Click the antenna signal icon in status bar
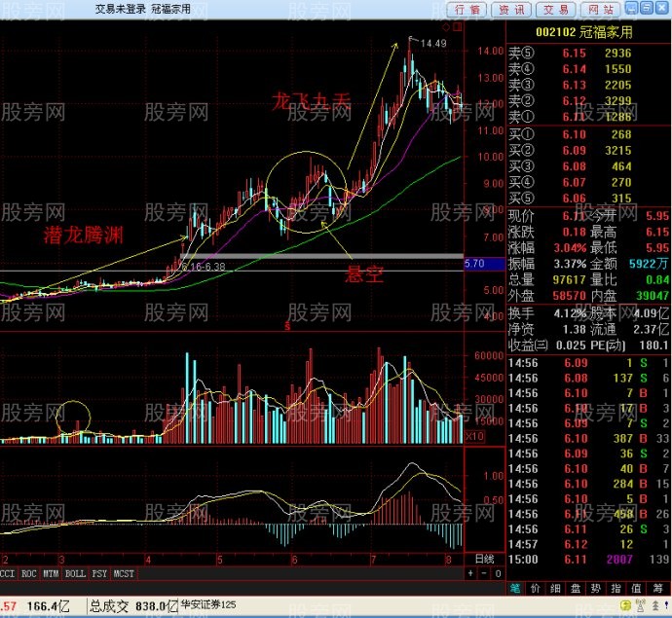This screenshot has height=618, width=672. tap(641, 605)
